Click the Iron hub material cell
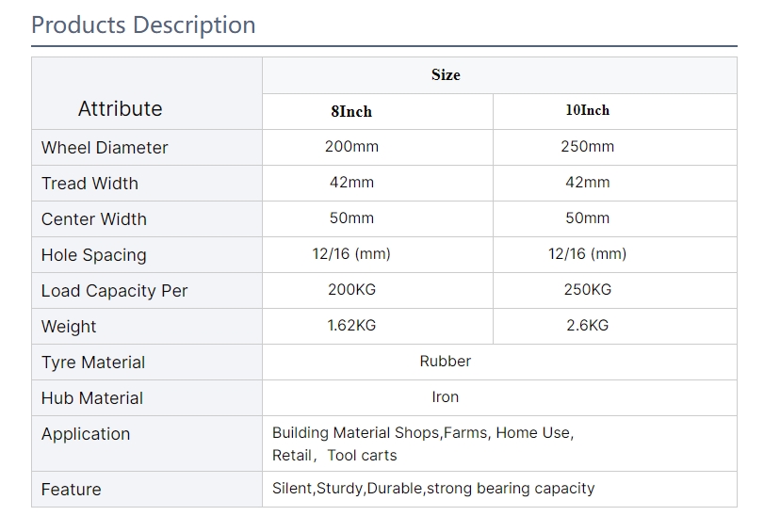 (x=446, y=397)
